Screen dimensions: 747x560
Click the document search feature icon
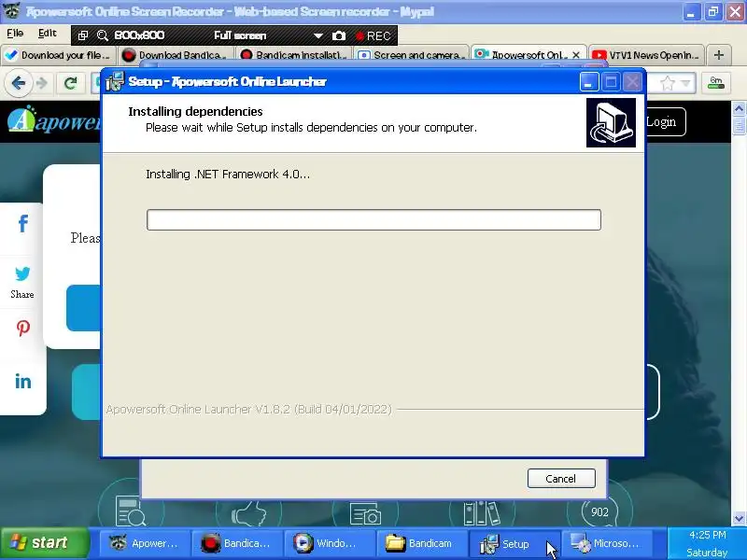[x=131, y=511]
